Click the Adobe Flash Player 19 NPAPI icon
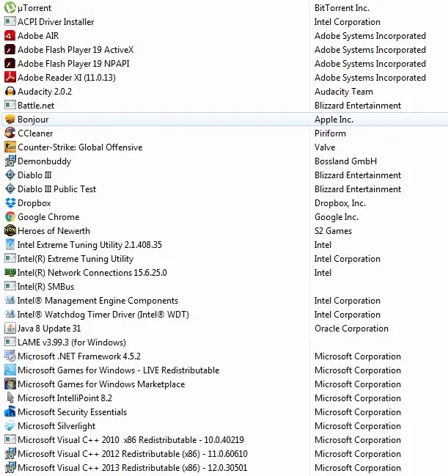Image resolution: width=448 pixels, height=476 pixels. [10, 64]
